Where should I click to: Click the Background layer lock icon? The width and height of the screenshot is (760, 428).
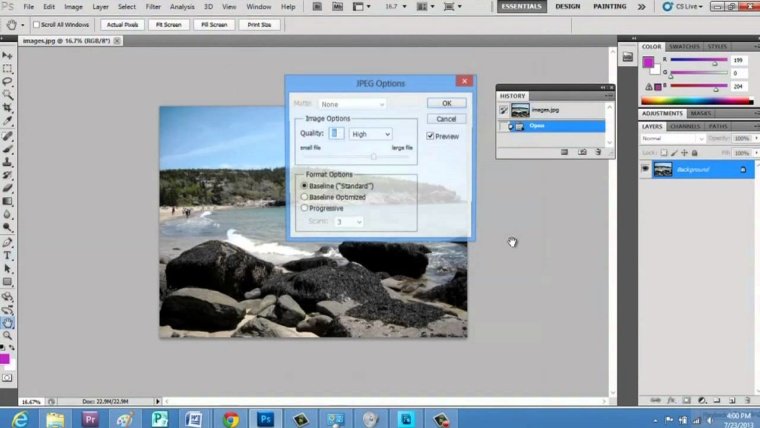click(x=743, y=170)
